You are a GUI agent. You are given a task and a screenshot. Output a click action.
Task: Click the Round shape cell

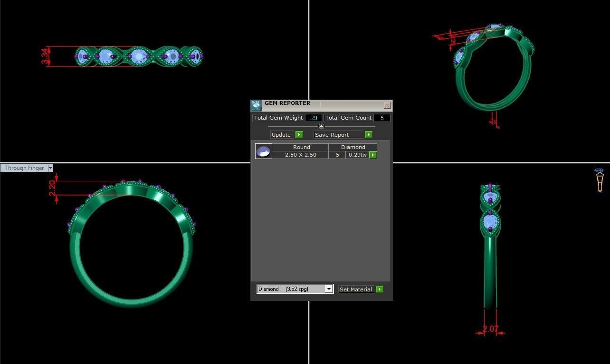(301, 147)
